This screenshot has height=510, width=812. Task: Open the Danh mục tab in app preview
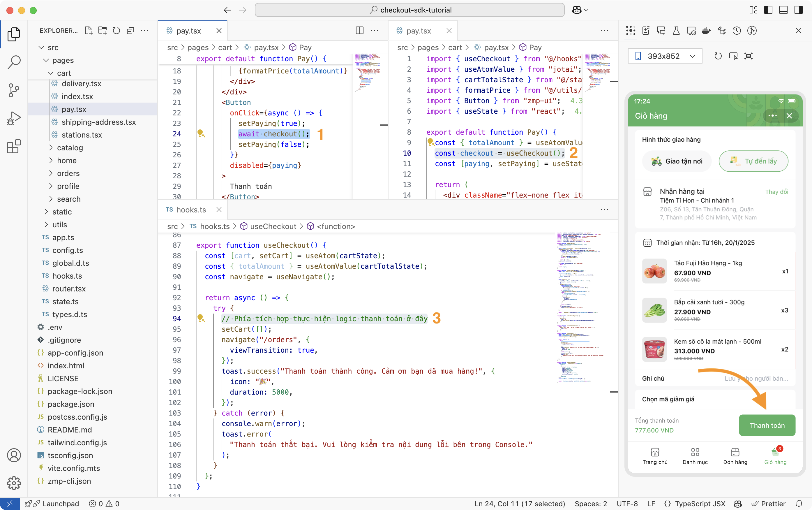(695, 456)
